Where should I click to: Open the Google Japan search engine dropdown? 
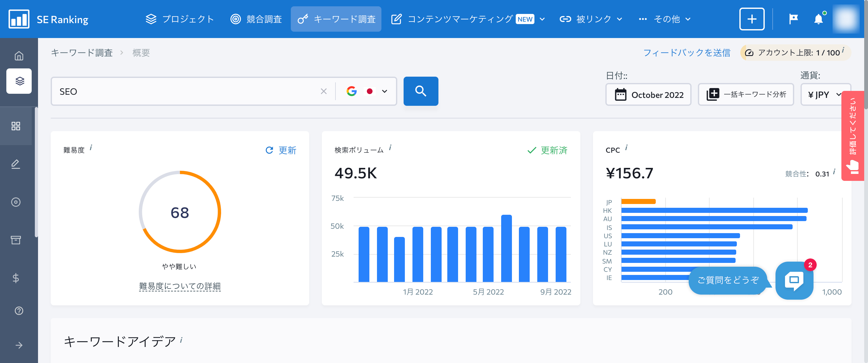[367, 91]
